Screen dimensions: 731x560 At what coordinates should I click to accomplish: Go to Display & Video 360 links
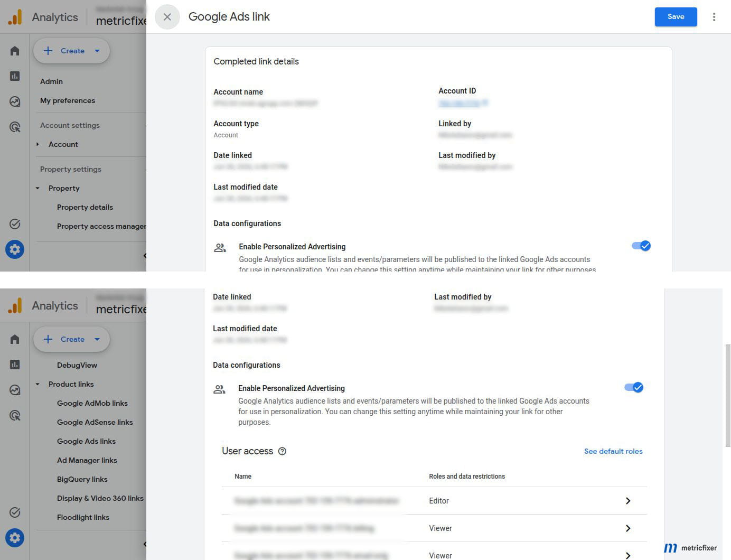(100, 498)
